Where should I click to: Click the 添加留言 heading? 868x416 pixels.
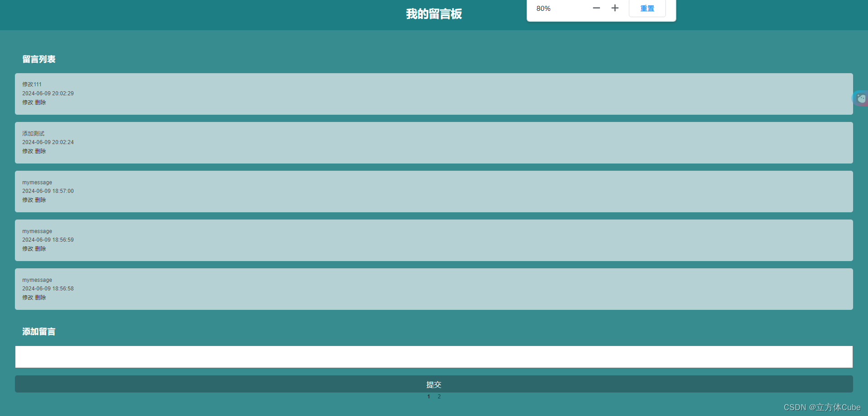pos(39,332)
